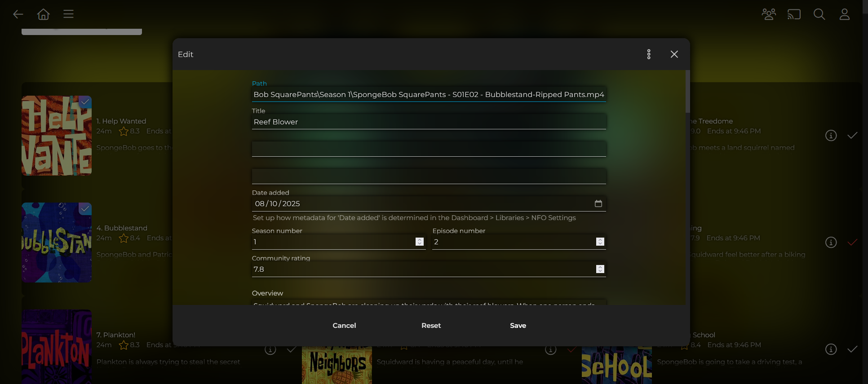Close the Edit dialog
This screenshot has height=384, width=868.
point(674,54)
